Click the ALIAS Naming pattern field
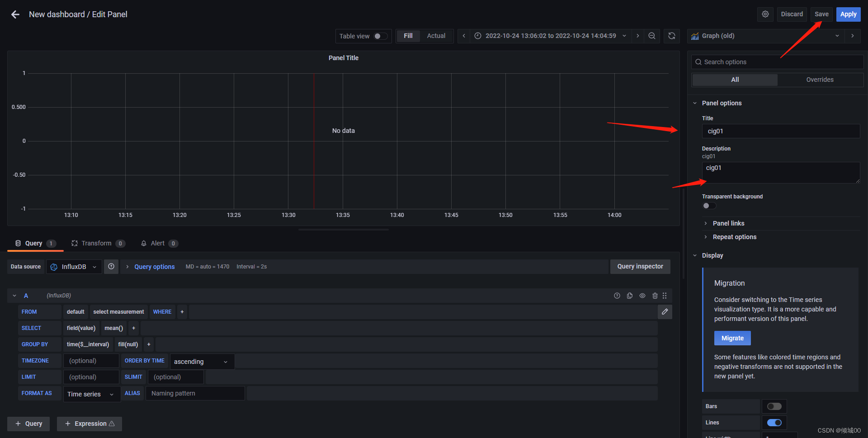This screenshot has width=868, height=438. click(195, 393)
